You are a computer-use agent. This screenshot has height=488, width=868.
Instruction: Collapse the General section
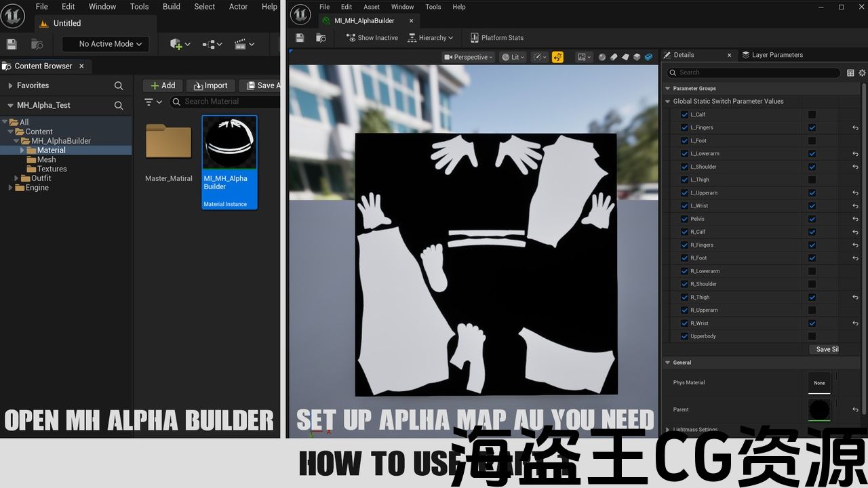[668, 363]
